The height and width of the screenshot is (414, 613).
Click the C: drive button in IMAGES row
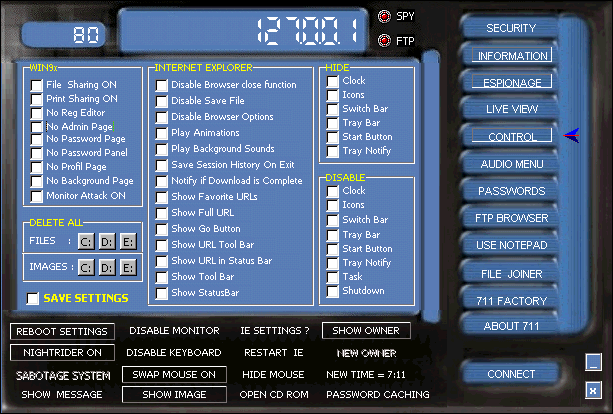pyautogui.click(x=86, y=266)
